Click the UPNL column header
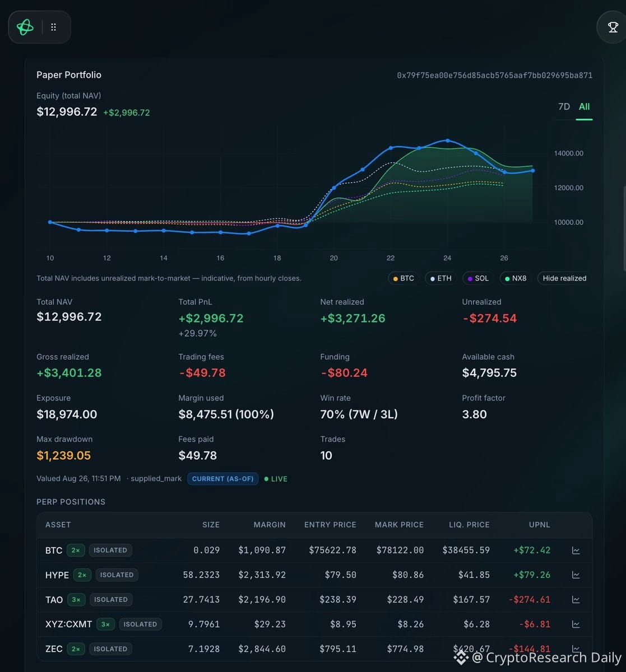 [x=540, y=525]
